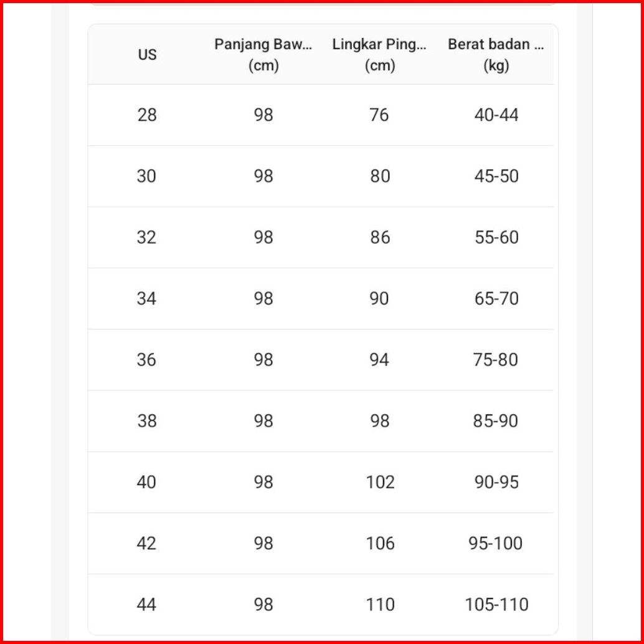Click the waist value 76 cell
Viewport: 644px width, 644px height.
(x=379, y=115)
